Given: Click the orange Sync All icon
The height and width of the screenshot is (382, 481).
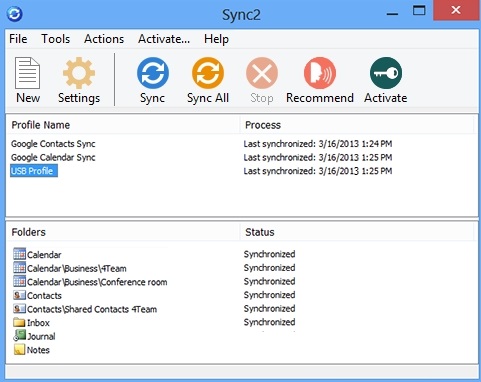Looking at the screenshot, I should click(x=208, y=73).
